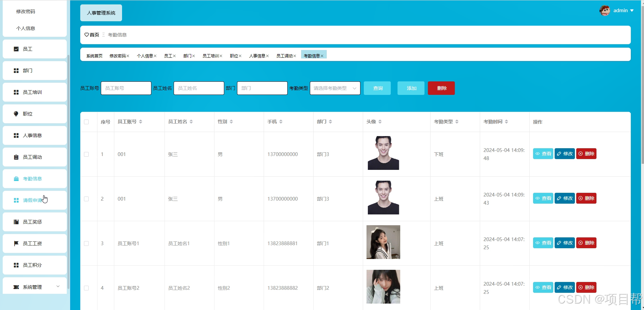Click the 员工调动 clipboard icon
The image size is (644, 310).
tap(16, 157)
